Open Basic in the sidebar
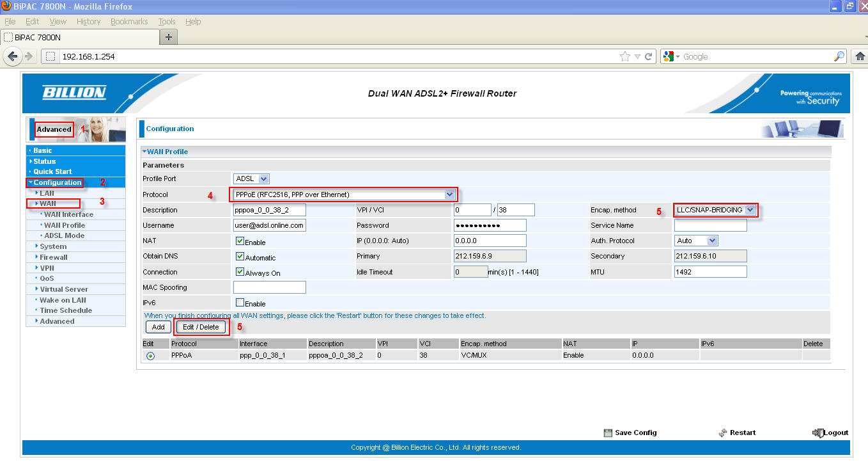This screenshot has width=868, height=469. coord(43,150)
